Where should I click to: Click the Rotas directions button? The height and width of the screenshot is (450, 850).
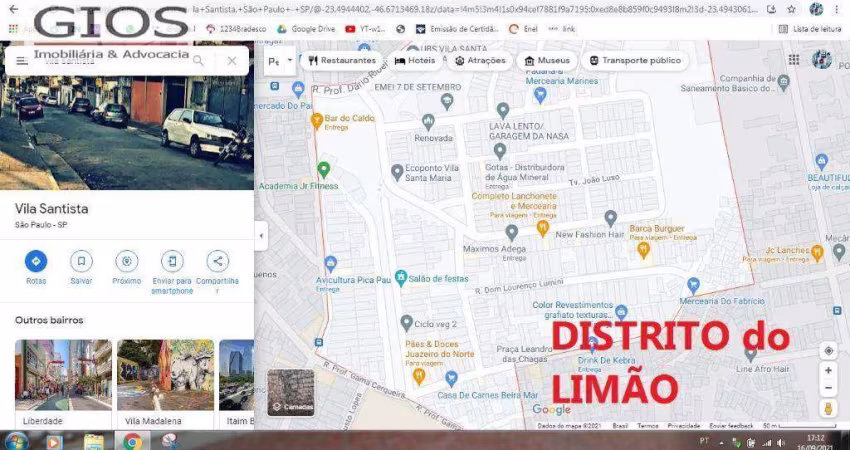pos(36,261)
